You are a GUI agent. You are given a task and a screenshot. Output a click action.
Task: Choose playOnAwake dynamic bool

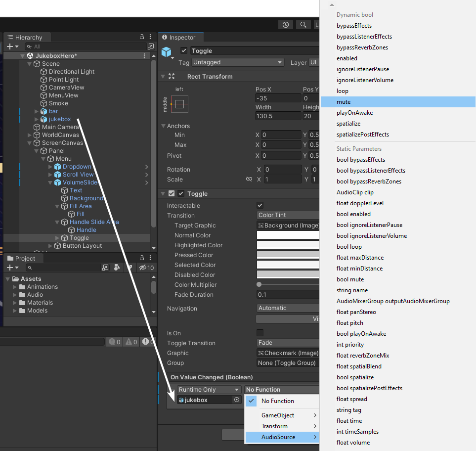coord(398,113)
